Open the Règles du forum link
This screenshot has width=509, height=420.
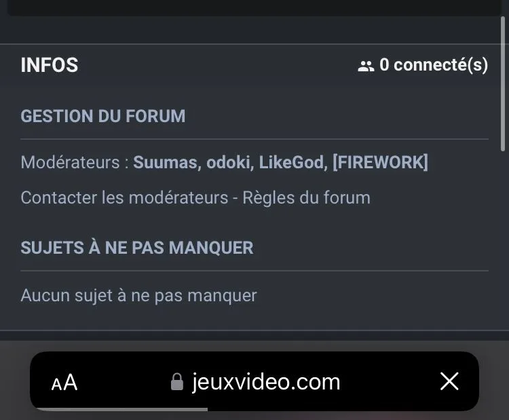(307, 198)
